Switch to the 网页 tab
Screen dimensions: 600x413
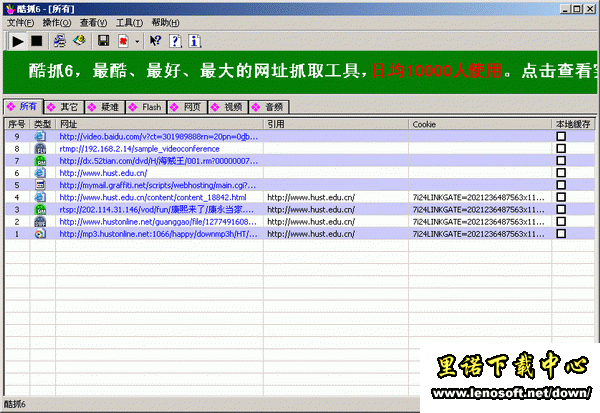click(x=188, y=107)
